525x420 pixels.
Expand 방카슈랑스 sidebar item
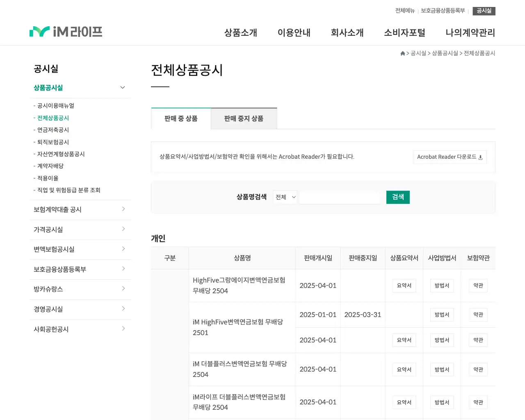coord(80,289)
